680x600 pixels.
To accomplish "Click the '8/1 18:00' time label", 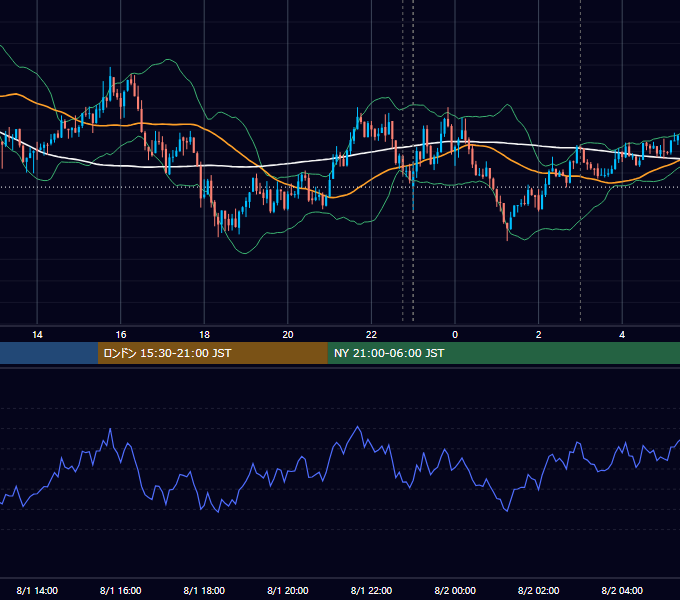I will pyautogui.click(x=204, y=590).
